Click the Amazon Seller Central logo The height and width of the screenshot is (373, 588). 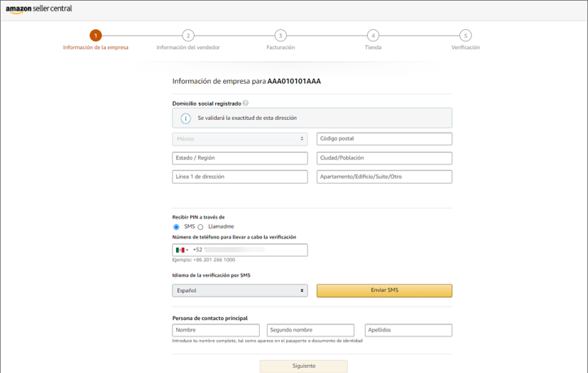point(39,9)
